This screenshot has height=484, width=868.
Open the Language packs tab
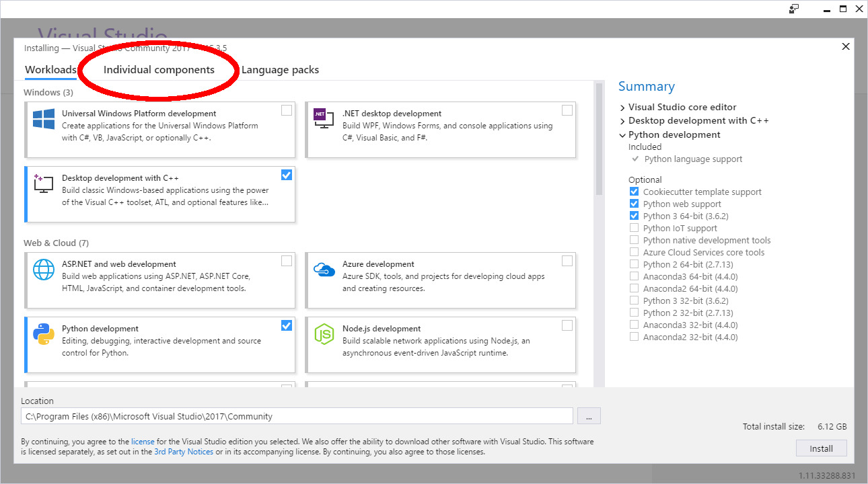pyautogui.click(x=280, y=70)
